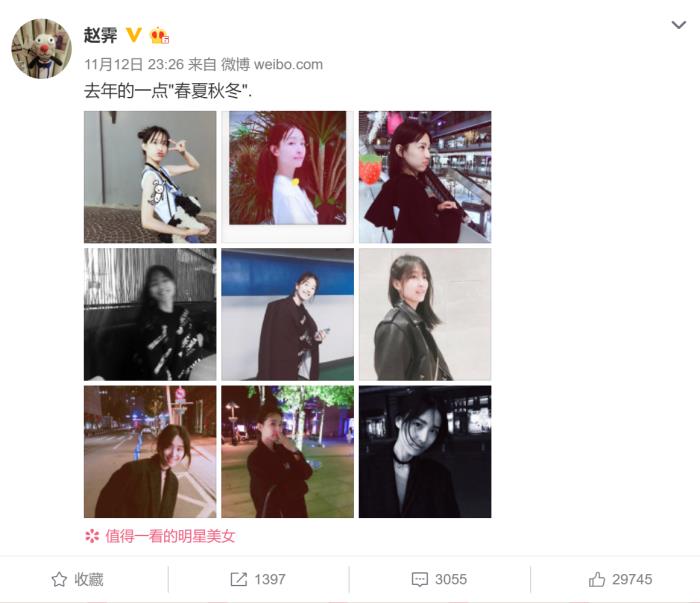
Task: Click the membership crown badge icon
Action: tap(159, 35)
